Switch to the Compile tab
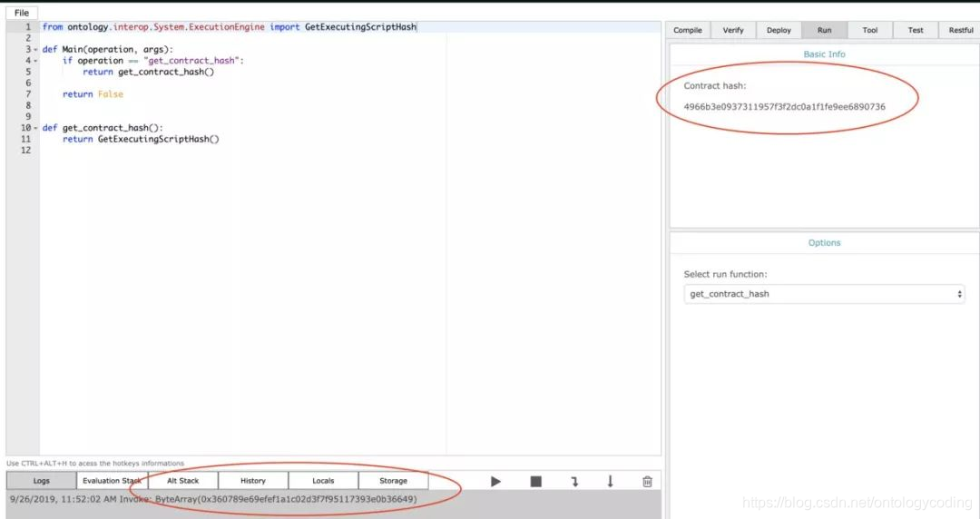The height and width of the screenshot is (519, 980). tap(688, 30)
